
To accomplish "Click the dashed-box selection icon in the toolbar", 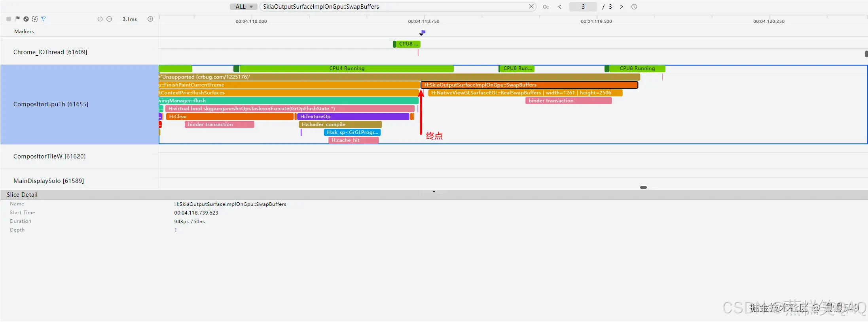I will point(35,19).
